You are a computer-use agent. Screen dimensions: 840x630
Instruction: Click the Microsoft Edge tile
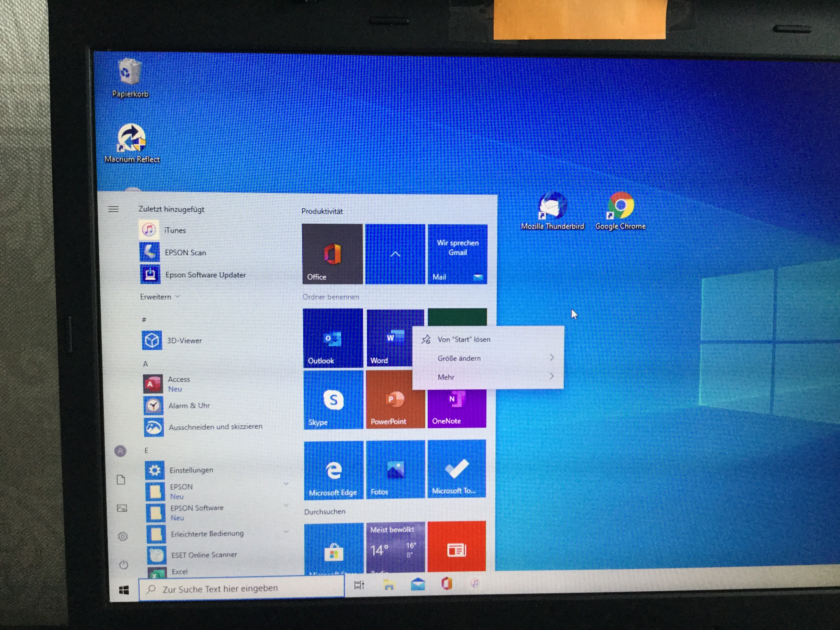pyautogui.click(x=334, y=470)
